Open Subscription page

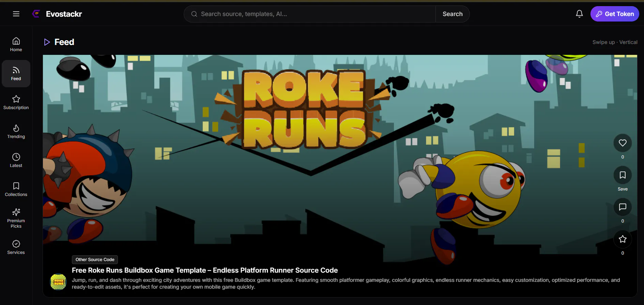[16, 103]
